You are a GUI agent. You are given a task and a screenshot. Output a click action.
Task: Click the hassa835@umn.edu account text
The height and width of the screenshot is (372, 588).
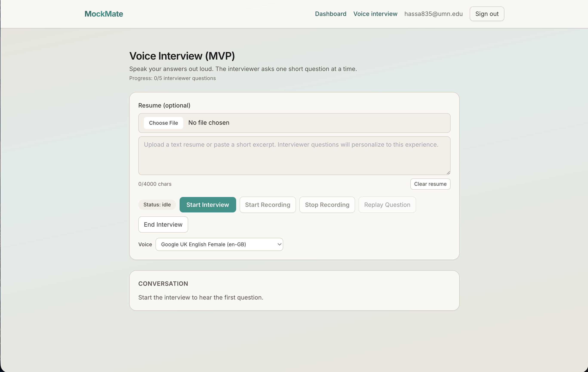pyautogui.click(x=433, y=14)
